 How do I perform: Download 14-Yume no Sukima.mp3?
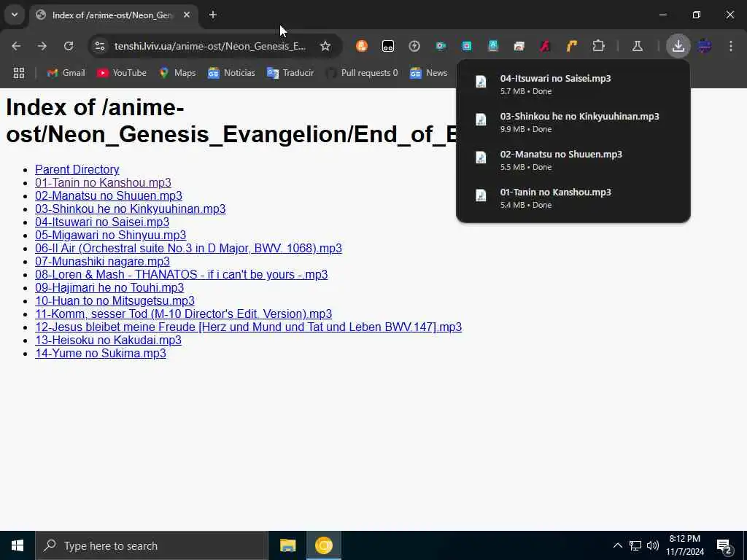(101, 354)
